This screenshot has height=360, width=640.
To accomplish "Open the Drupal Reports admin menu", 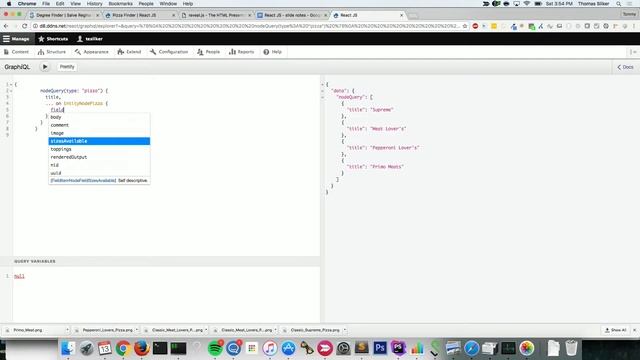I will 242,52.
